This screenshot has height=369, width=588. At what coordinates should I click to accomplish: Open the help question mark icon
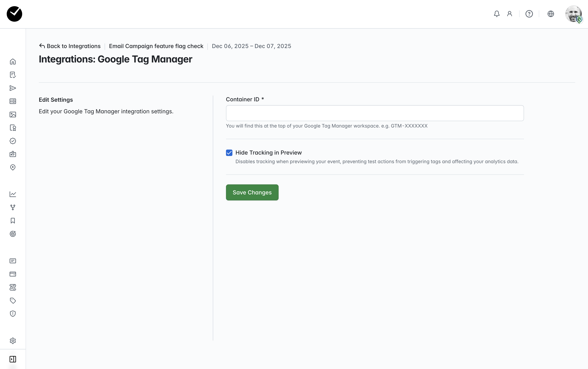pyautogui.click(x=529, y=14)
